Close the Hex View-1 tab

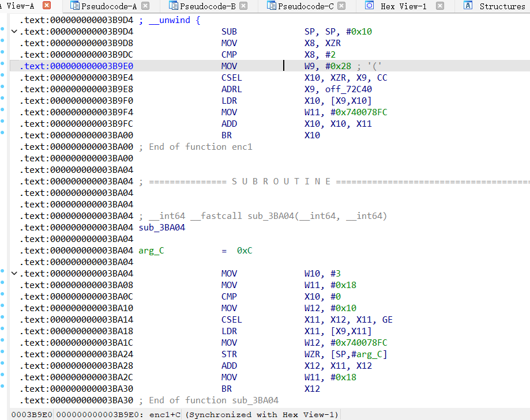click(440, 6)
